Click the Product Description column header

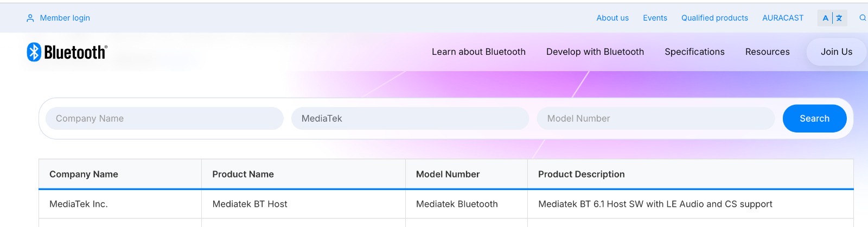(x=581, y=174)
